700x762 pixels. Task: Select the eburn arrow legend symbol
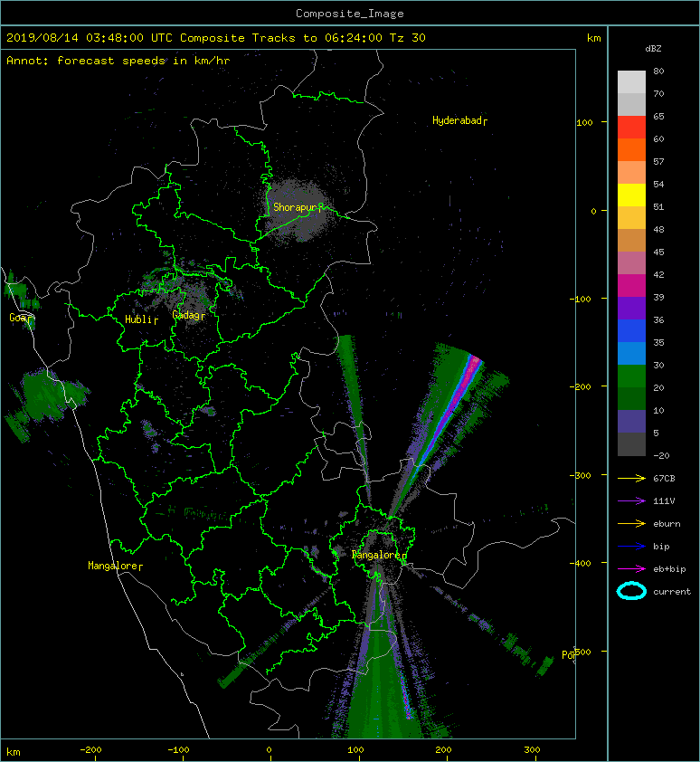631,524
